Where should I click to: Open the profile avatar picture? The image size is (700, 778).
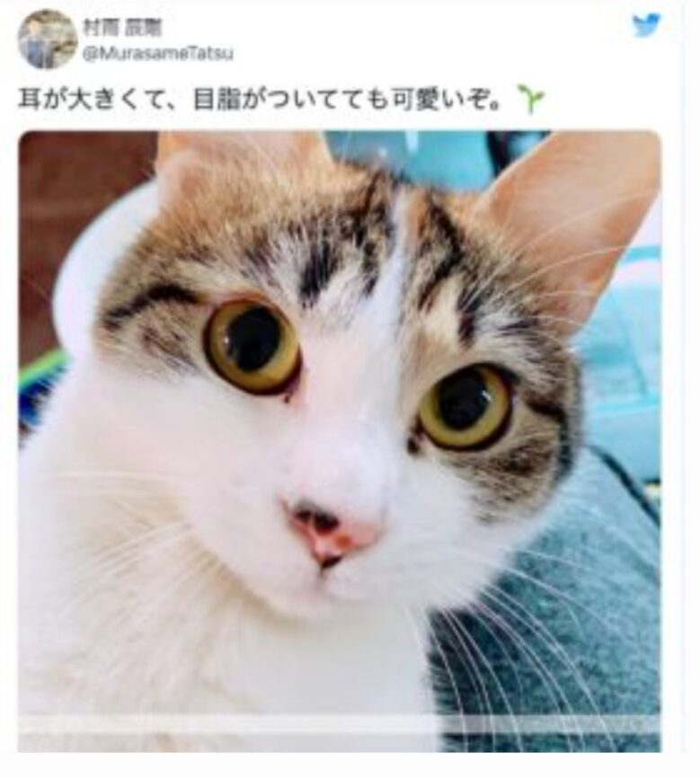coord(47,40)
